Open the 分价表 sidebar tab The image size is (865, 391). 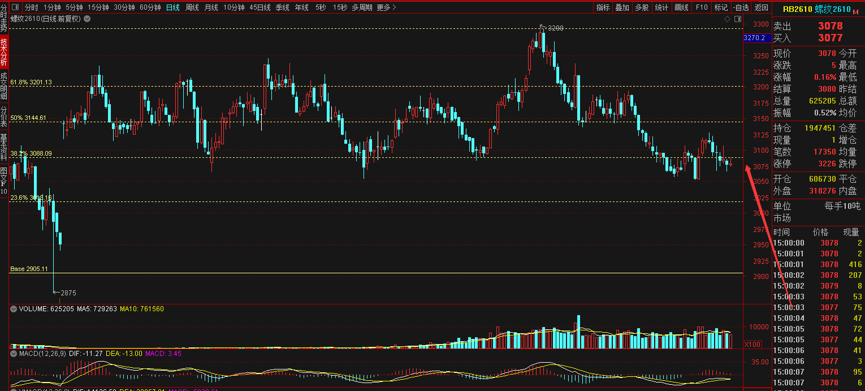(x=4, y=116)
